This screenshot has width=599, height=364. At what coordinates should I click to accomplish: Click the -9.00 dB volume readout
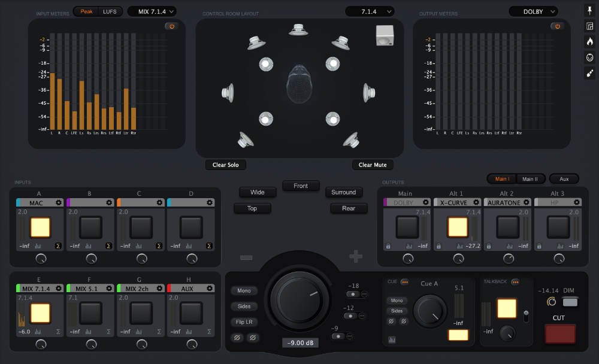[x=299, y=342]
